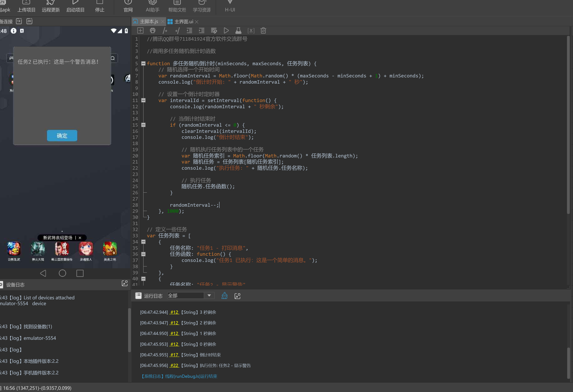Clear the run log with the broom icon
This screenshot has width=573, height=392.
pos(224,296)
